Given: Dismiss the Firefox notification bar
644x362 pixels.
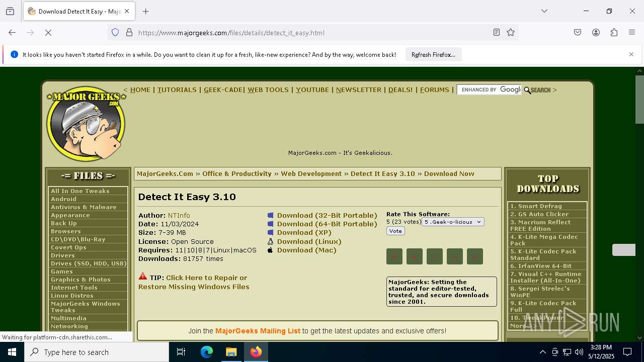Looking at the screenshot, I should 631,54.
